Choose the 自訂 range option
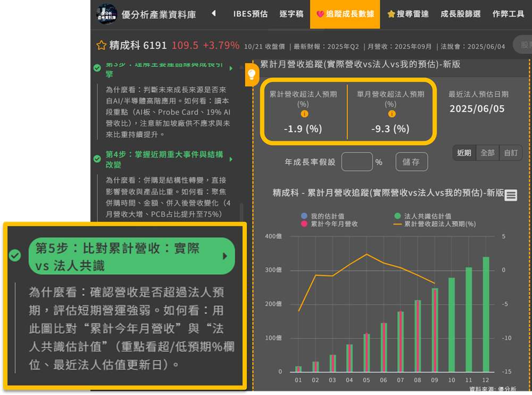The height and width of the screenshot is (395, 532). [511, 153]
